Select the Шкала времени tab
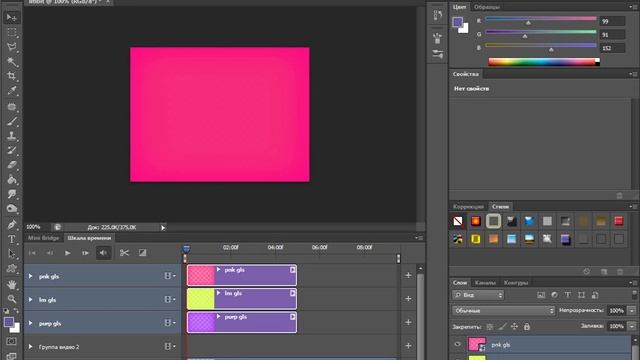The image size is (640, 360). click(89, 238)
